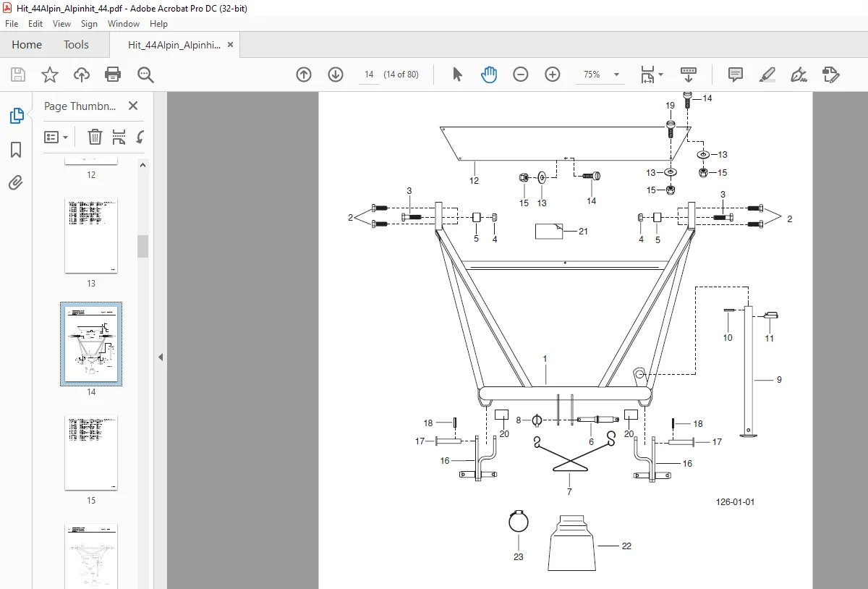
Task: Click the page number input field
Action: click(x=369, y=75)
